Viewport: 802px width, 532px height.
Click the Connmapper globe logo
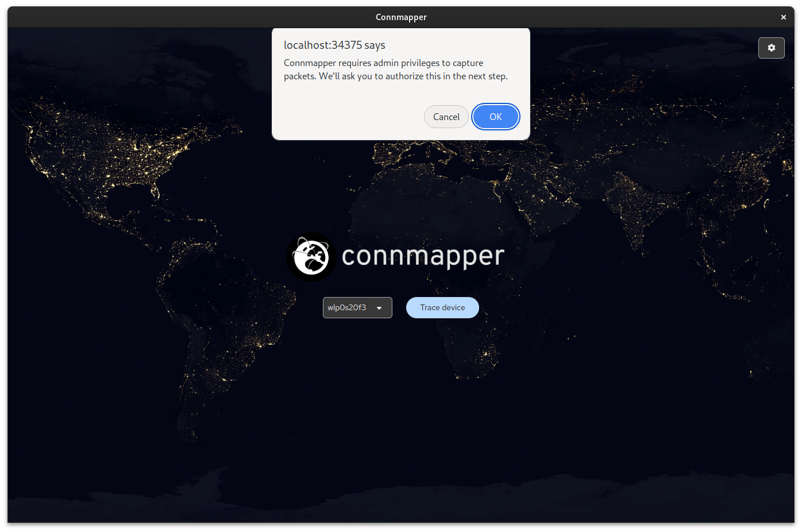[311, 257]
